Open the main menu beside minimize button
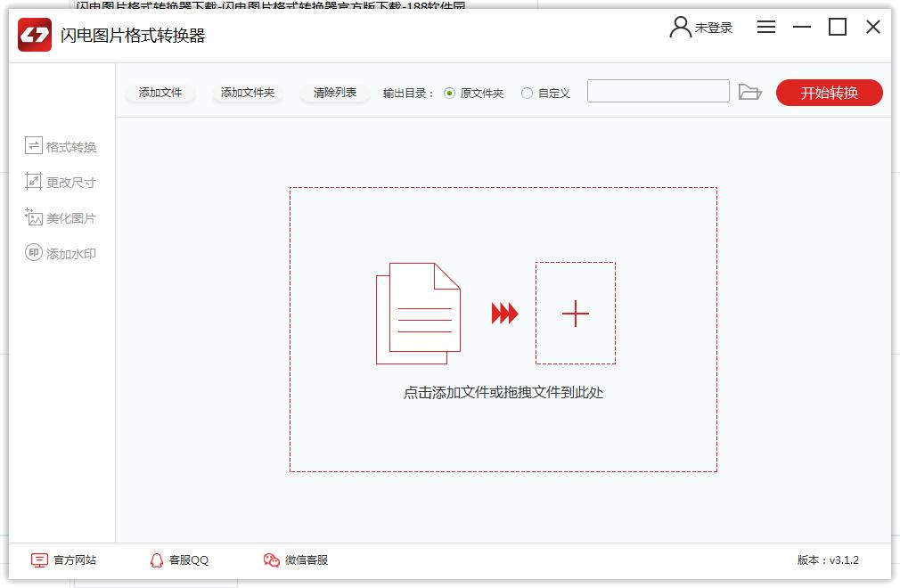The height and width of the screenshot is (588, 900). pos(766,27)
